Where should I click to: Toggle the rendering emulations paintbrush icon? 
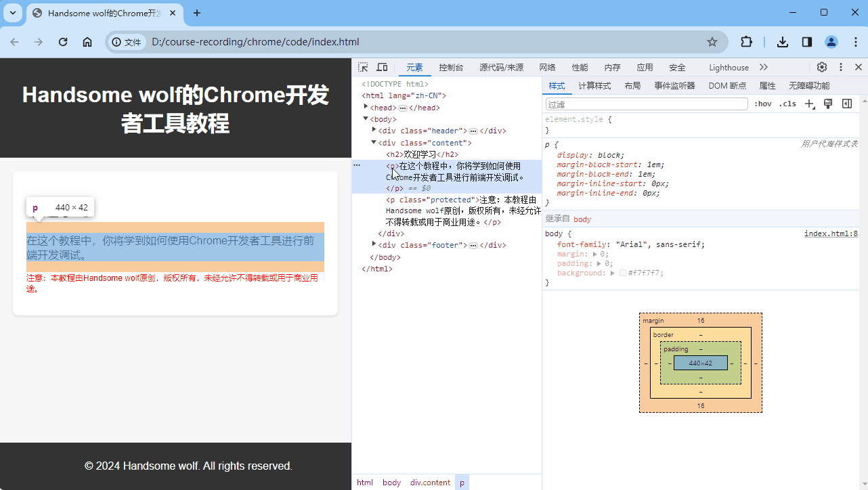(827, 104)
